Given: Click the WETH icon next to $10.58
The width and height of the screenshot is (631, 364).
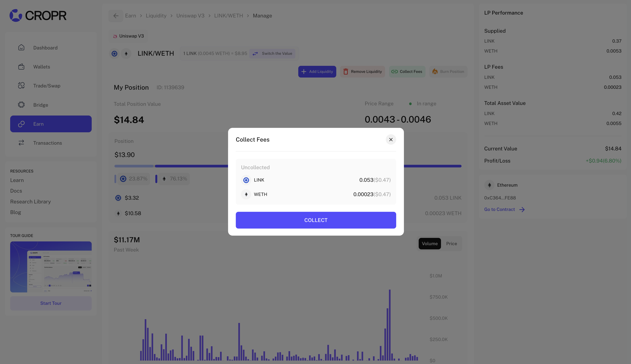Looking at the screenshot, I should click(x=118, y=213).
